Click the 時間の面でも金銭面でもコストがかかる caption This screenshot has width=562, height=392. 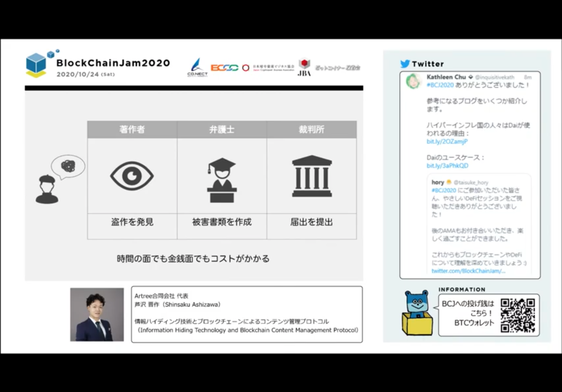(x=193, y=258)
